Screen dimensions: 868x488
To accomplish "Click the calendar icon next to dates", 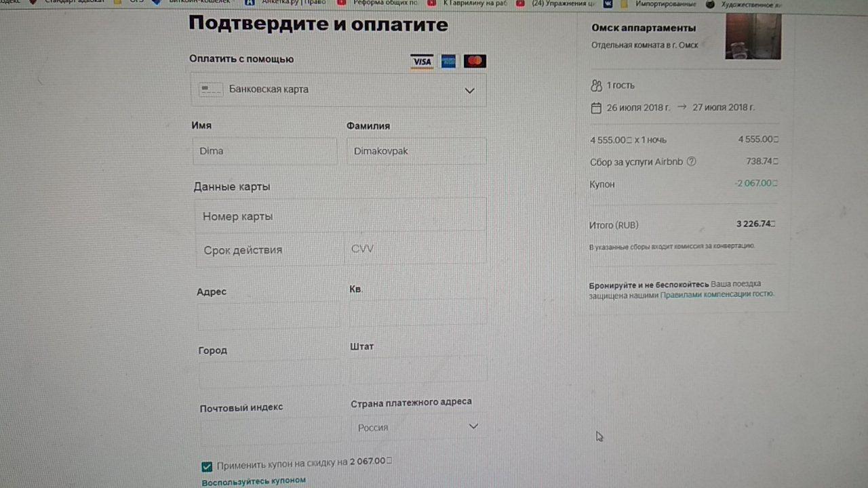I will tap(596, 108).
